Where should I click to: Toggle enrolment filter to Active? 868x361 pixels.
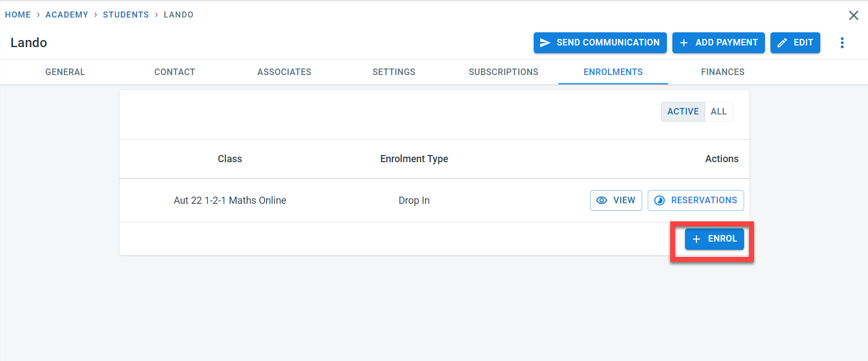click(683, 112)
